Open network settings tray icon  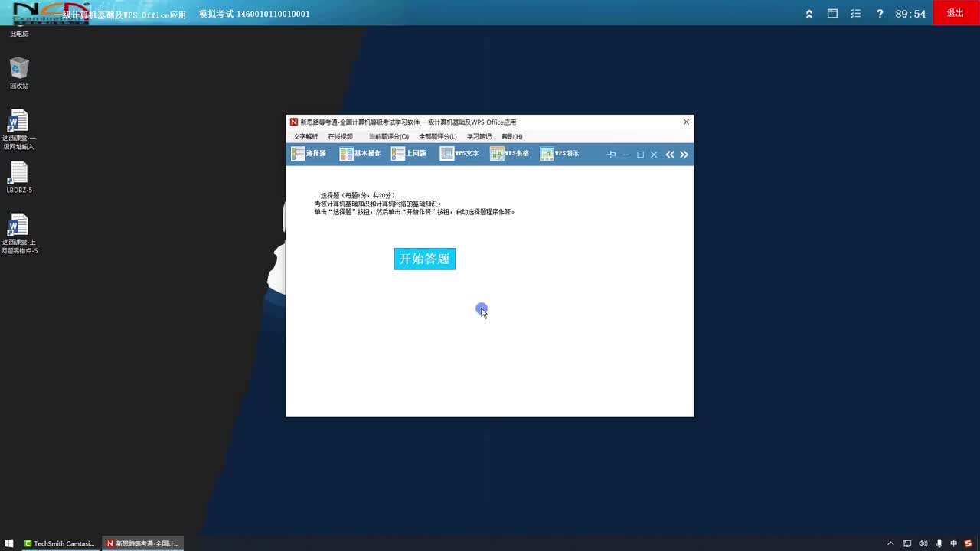click(x=907, y=543)
